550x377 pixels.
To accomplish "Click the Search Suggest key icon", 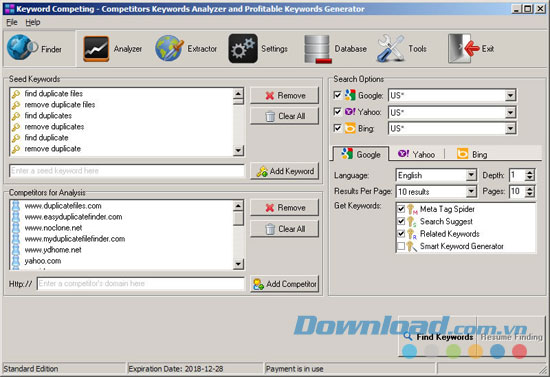I will [x=412, y=222].
